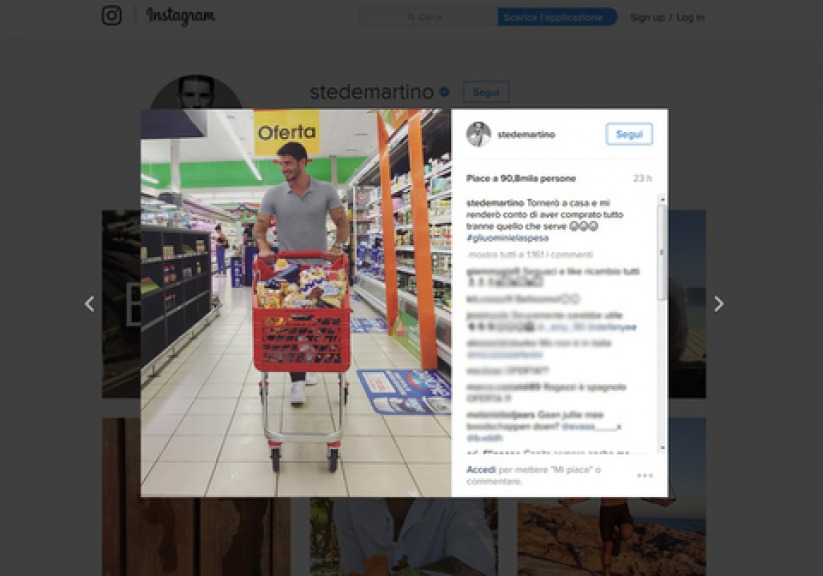Click the Instagram wordmark in header
Screen dimensions: 823x576
pyautogui.click(x=180, y=16)
